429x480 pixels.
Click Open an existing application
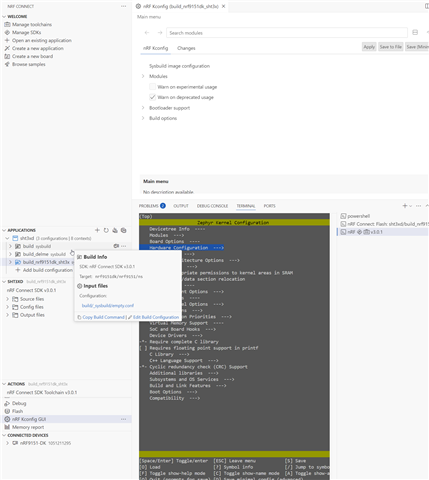click(x=42, y=41)
